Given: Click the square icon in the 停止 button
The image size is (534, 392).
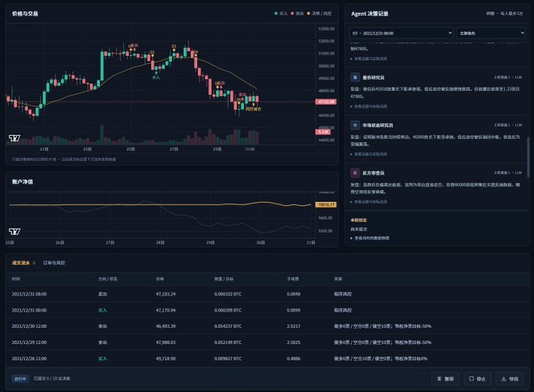Looking at the screenshot, I should (x=471, y=379).
